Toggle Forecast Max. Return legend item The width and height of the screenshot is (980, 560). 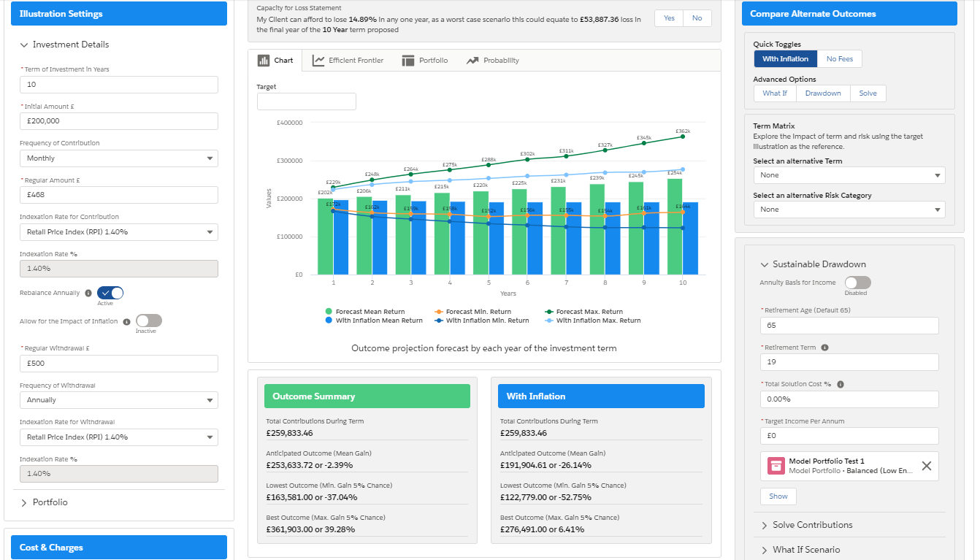click(583, 312)
